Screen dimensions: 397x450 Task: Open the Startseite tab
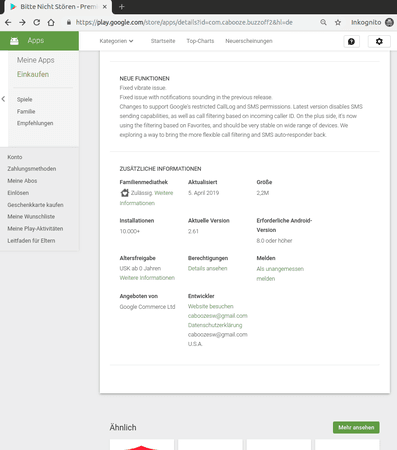pyautogui.click(x=163, y=41)
